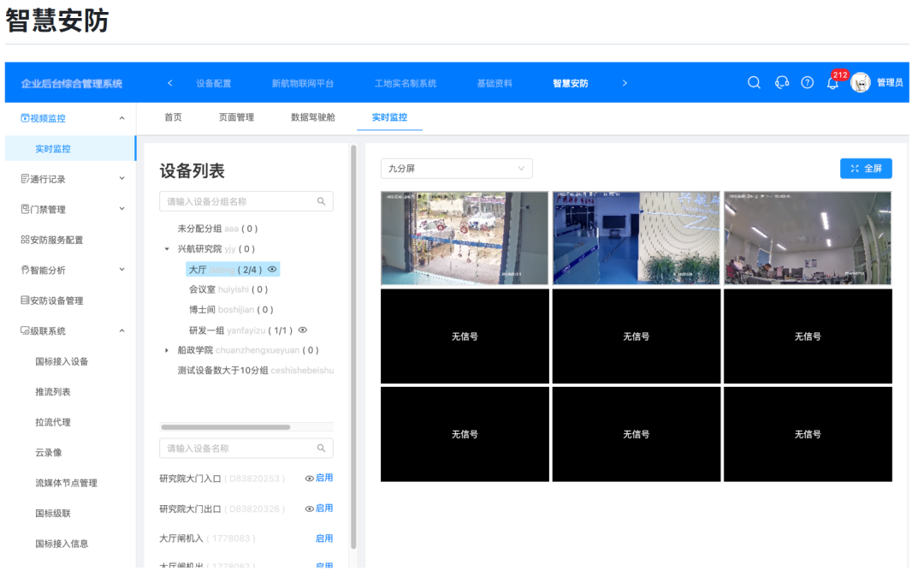Click the 门禁管理 sidebar icon
924x583 pixels.
[x=25, y=209]
